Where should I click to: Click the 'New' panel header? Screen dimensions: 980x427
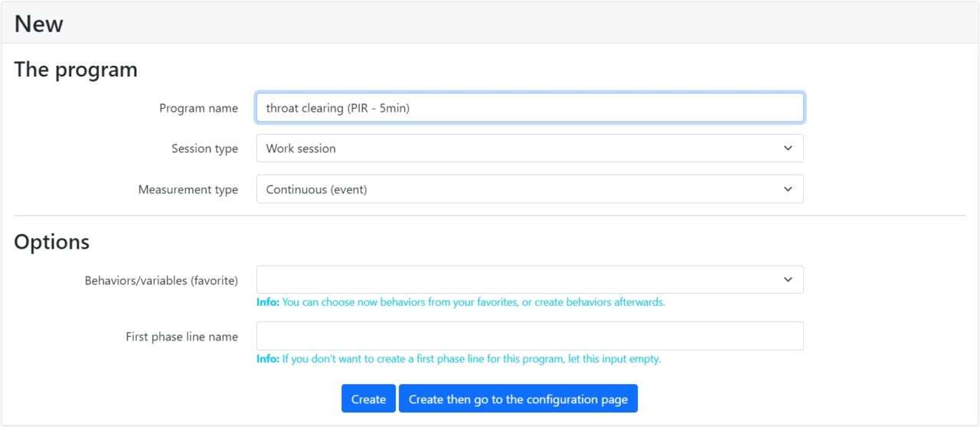(x=39, y=24)
